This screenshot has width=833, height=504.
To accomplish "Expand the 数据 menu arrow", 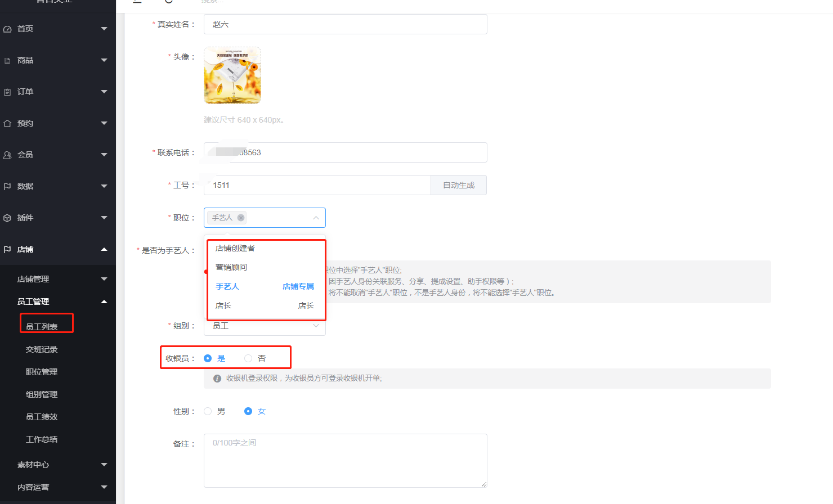I will tap(104, 186).
